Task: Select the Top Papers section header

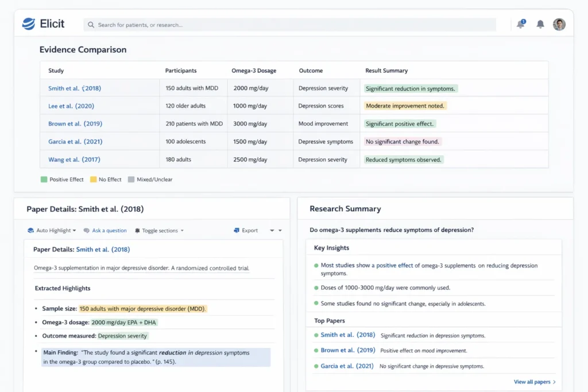Action: click(331, 320)
